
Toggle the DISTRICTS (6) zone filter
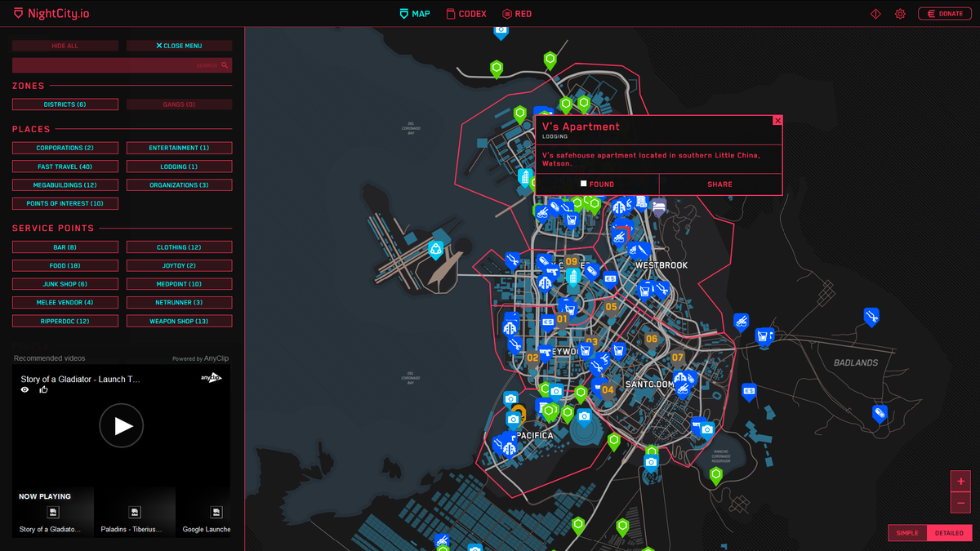65,104
